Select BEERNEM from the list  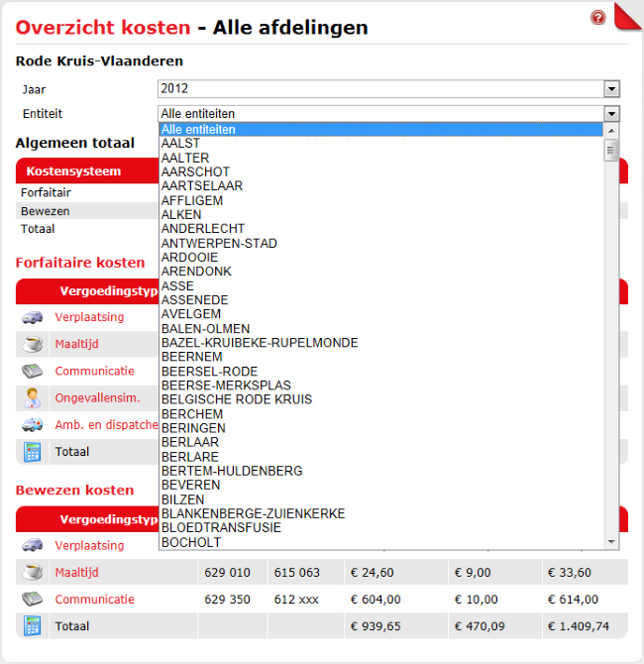point(381,357)
